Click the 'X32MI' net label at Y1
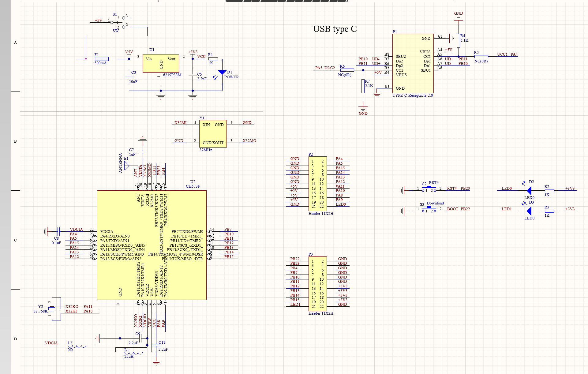Viewport: 588px width, 374px height. coord(181,123)
